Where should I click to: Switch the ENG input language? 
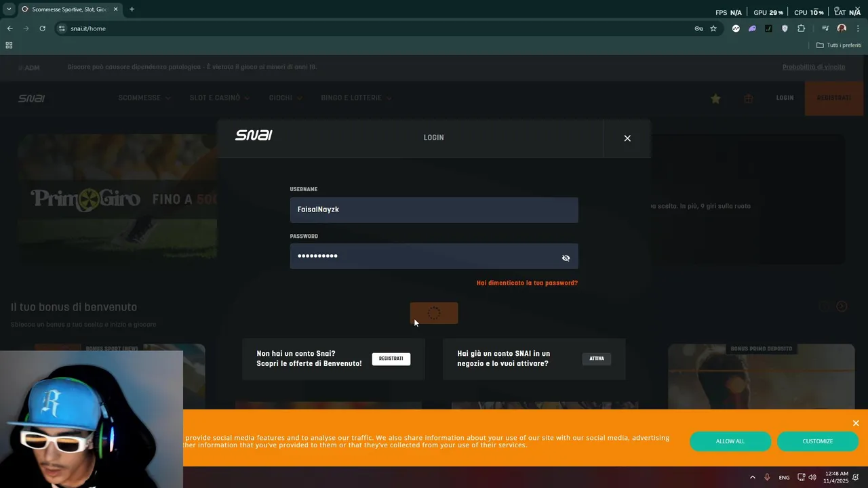[784, 478]
